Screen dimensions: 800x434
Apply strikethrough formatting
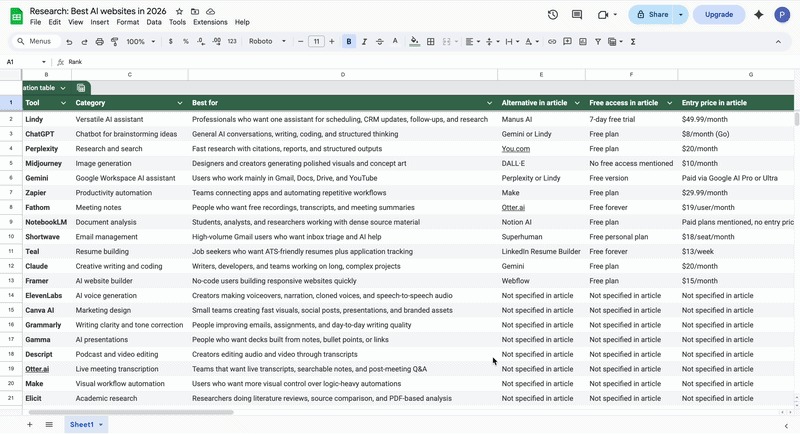pyautogui.click(x=380, y=42)
